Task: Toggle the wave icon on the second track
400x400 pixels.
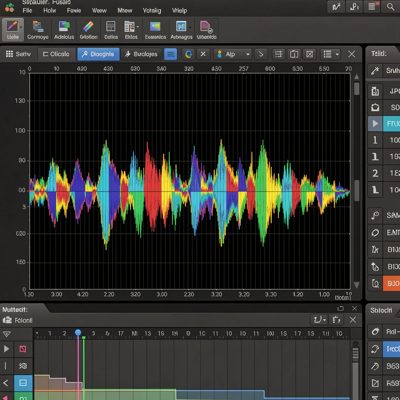Action: [x=23, y=366]
